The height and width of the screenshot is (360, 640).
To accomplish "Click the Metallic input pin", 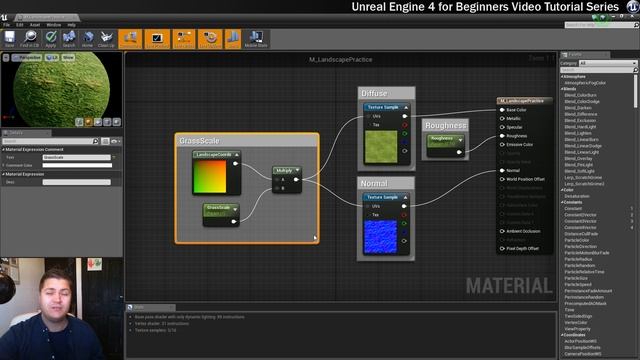I will pyautogui.click(x=502, y=118).
